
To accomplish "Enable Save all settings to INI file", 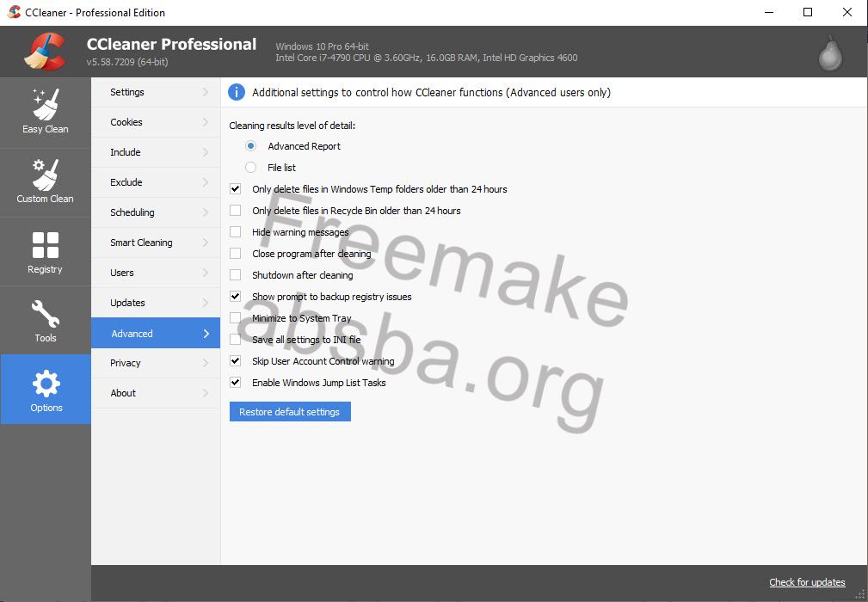I will click(x=235, y=340).
